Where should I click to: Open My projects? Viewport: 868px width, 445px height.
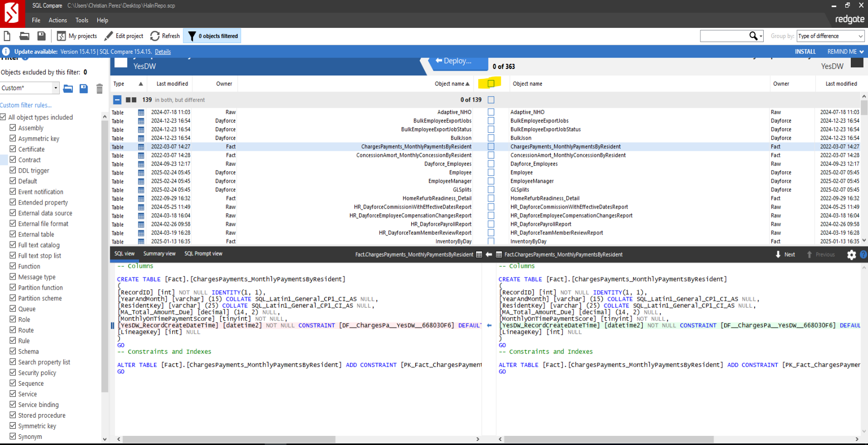77,36
